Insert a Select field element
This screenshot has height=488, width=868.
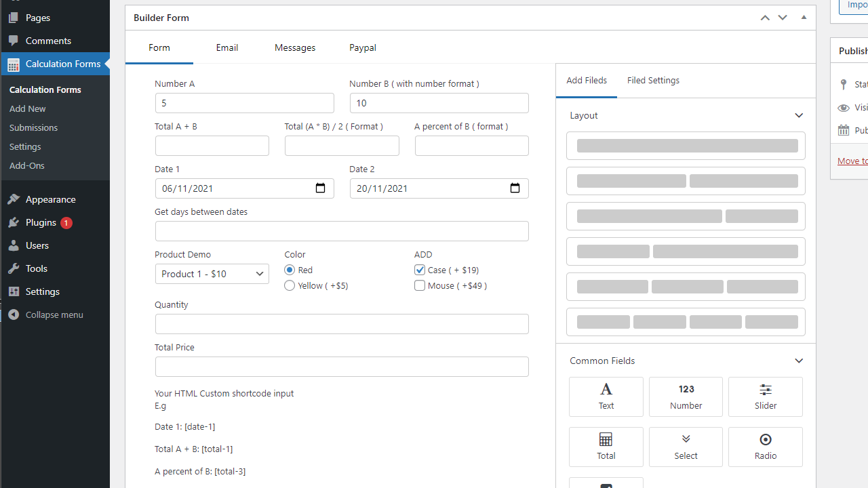click(x=686, y=447)
